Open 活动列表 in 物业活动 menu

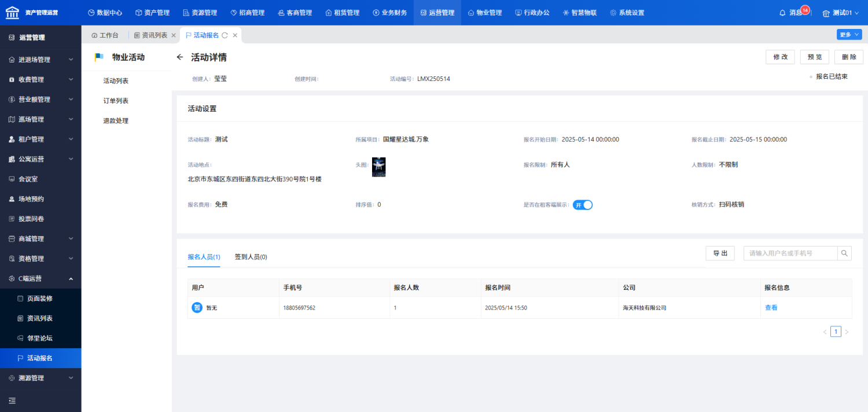(x=116, y=81)
